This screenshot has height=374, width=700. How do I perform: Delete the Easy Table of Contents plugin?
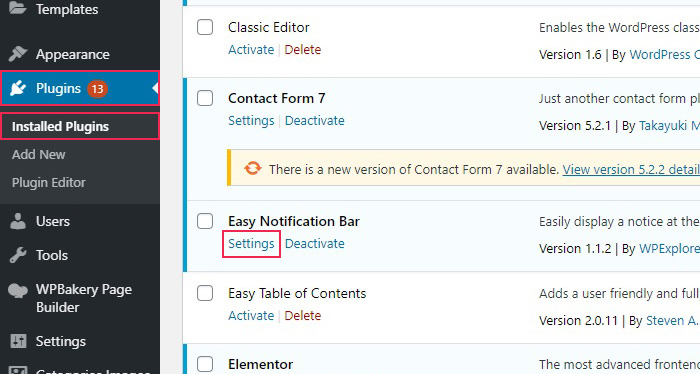[303, 316]
